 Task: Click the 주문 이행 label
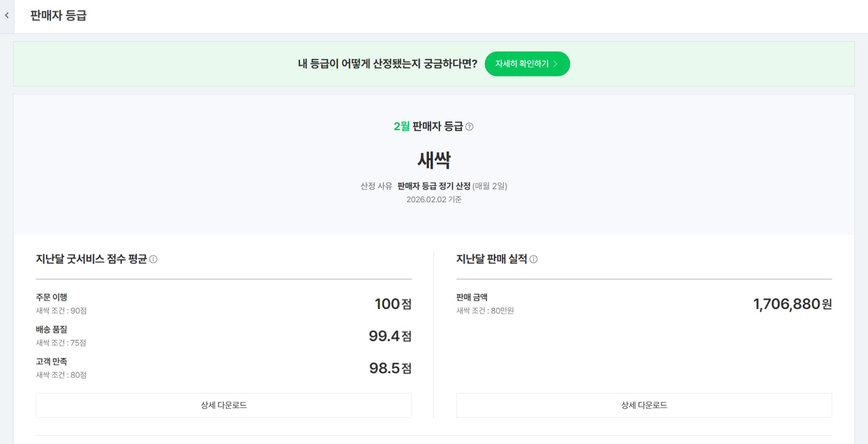(x=51, y=297)
